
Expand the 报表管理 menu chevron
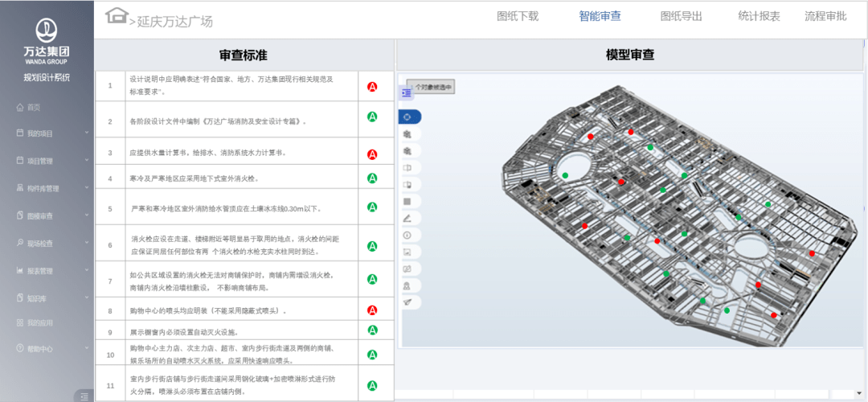click(x=87, y=270)
